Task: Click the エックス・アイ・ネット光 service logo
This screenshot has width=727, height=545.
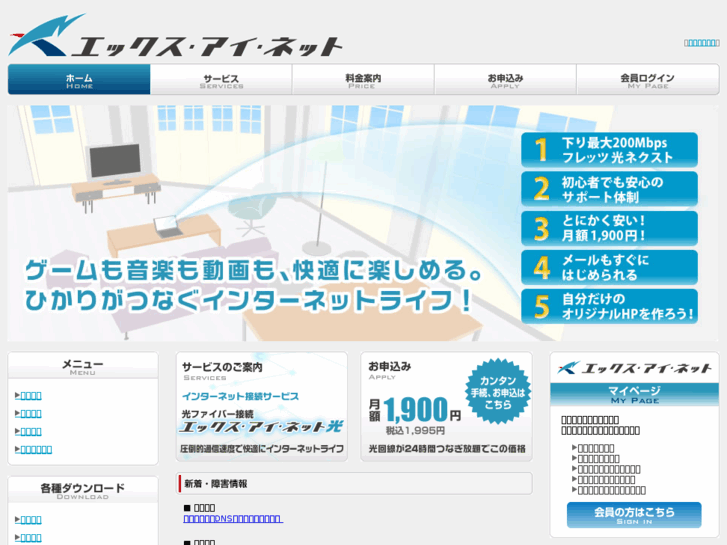Action: click(261, 426)
